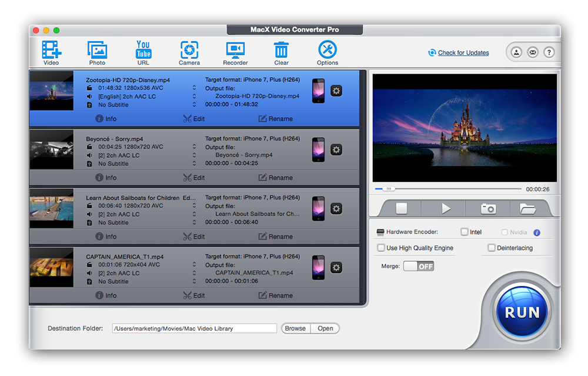Rename the CAPTAIN_AMERICA_T1 output file

276,295
